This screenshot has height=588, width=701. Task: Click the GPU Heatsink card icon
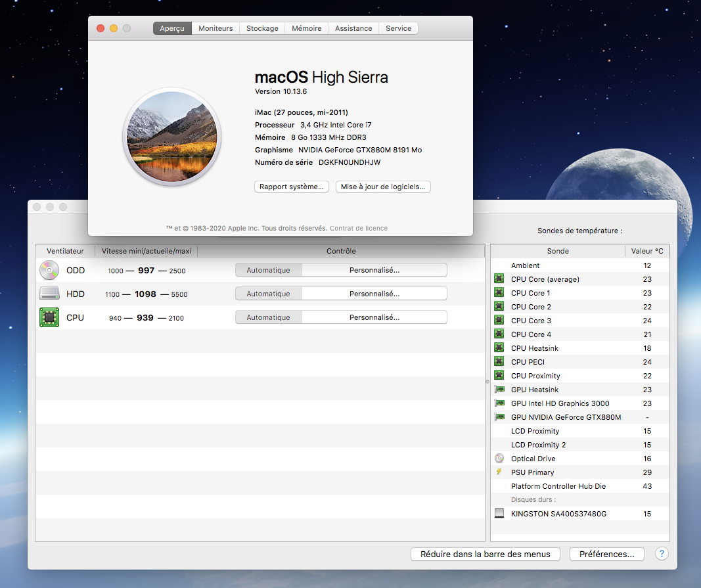(x=499, y=390)
